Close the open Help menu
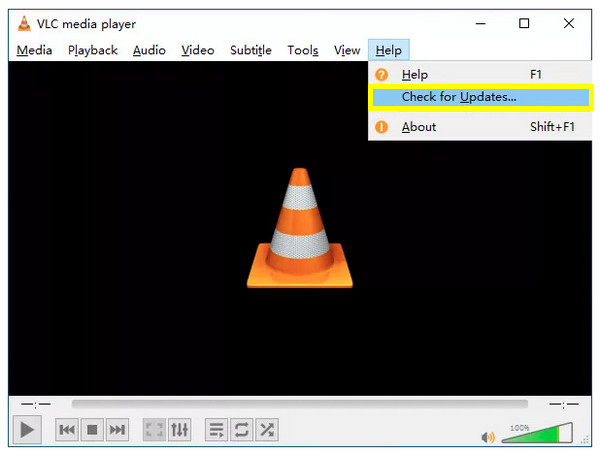This screenshot has height=454, width=600. (388, 50)
